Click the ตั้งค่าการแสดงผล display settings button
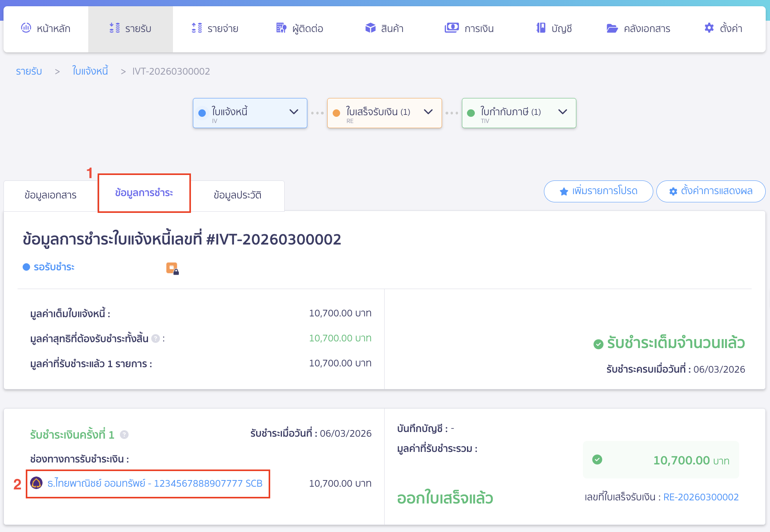The height and width of the screenshot is (532, 770). click(x=711, y=191)
